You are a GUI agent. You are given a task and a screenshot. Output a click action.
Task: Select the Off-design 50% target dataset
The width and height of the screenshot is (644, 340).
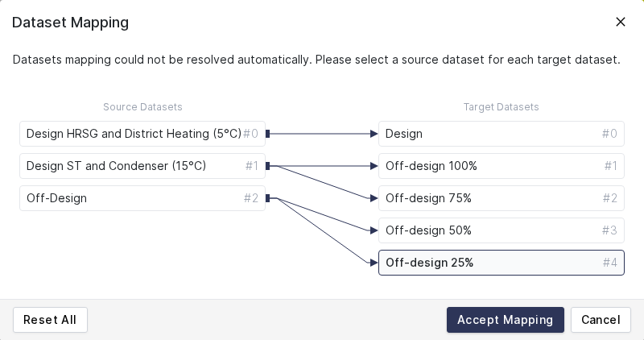501,230
